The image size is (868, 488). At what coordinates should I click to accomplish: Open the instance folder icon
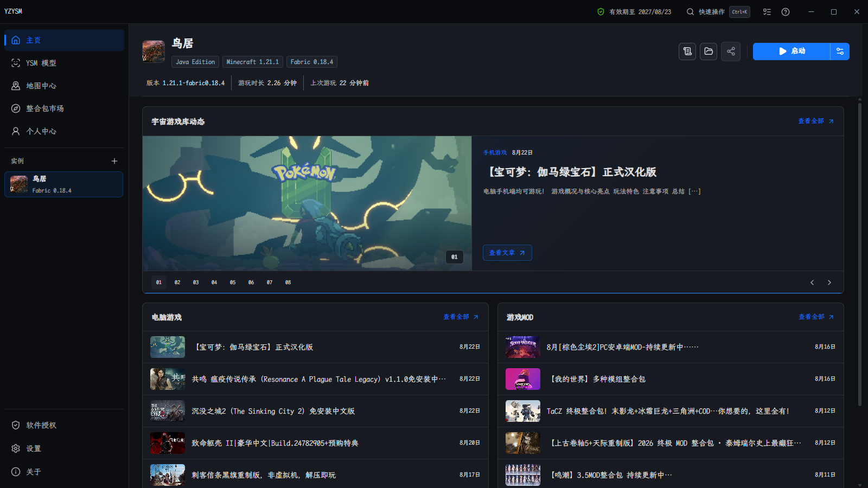tap(709, 52)
